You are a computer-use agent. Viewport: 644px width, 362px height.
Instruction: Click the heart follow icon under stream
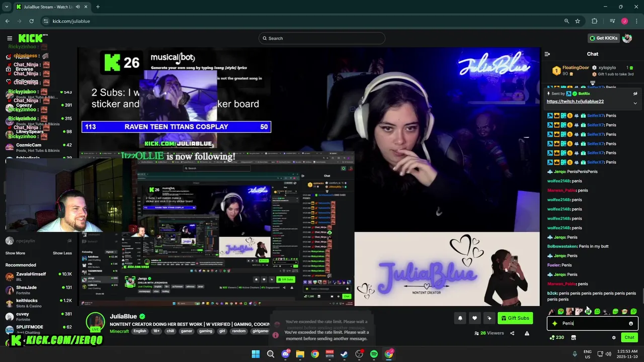coord(474,318)
